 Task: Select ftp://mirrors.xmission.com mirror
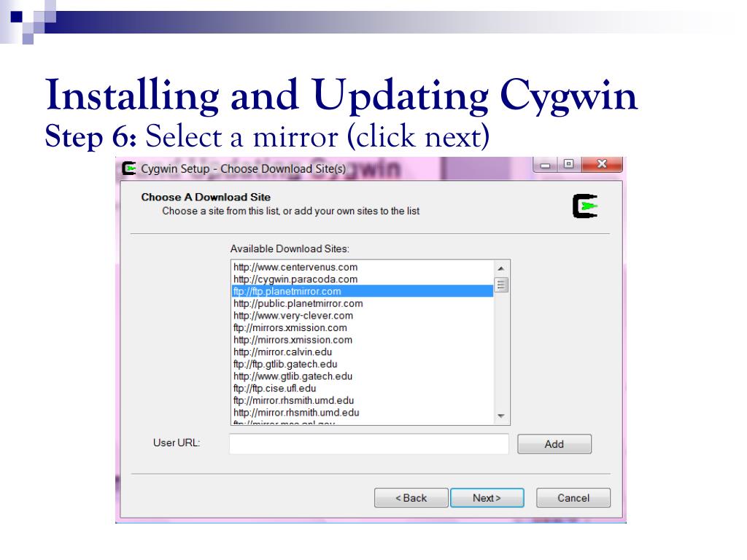[362, 327]
